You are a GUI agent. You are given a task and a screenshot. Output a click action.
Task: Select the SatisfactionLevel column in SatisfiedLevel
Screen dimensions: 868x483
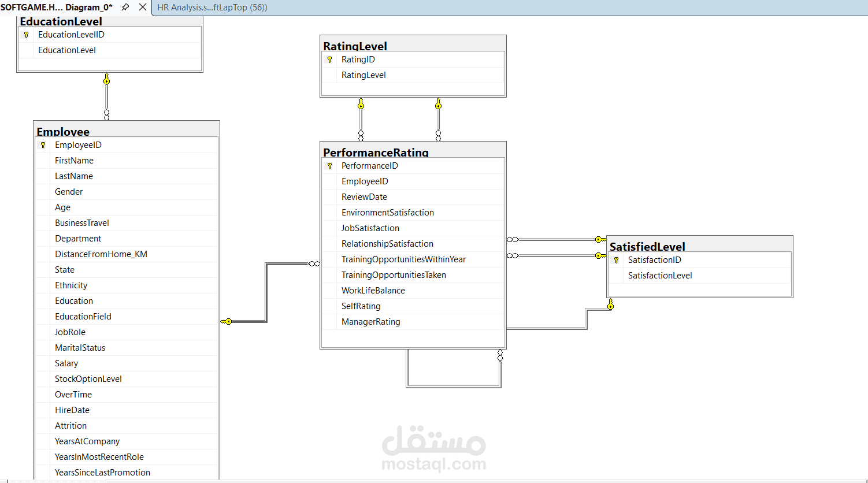point(660,275)
